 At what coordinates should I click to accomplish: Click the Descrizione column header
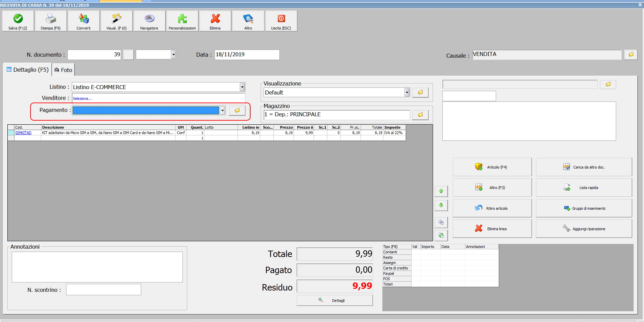(108, 127)
